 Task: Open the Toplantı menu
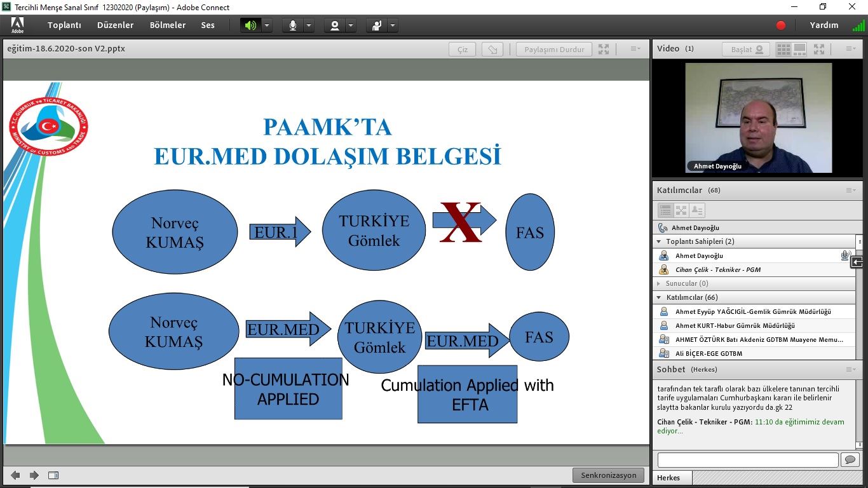64,25
